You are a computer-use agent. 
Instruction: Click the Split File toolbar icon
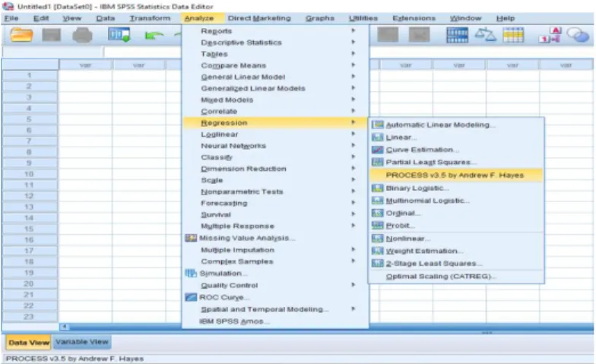point(458,35)
